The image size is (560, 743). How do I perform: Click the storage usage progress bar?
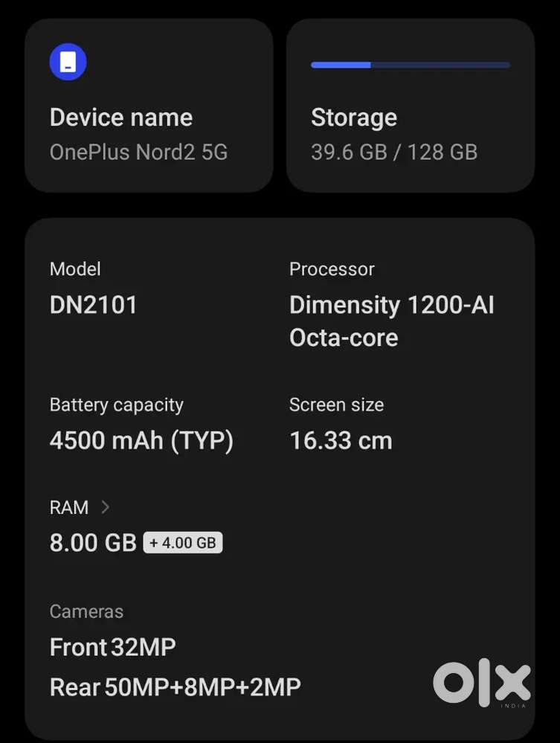411,65
